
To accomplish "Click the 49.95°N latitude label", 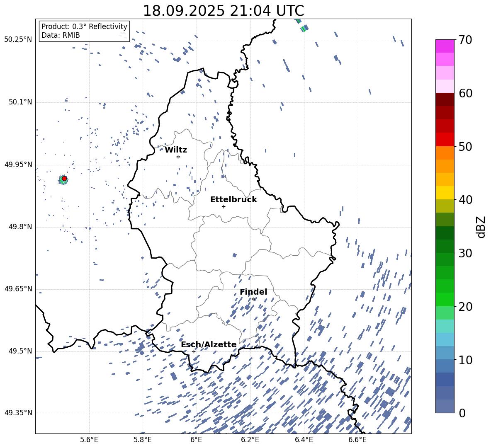I will pyautogui.click(x=18, y=165).
